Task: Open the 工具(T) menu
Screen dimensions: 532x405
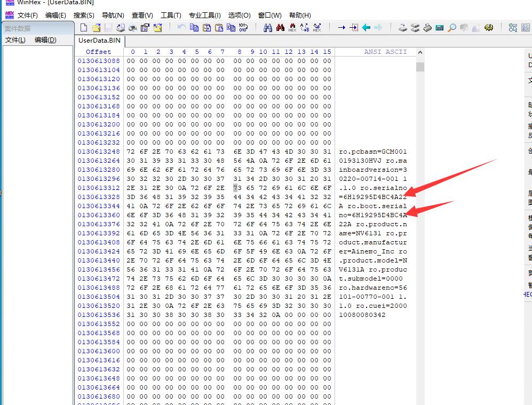Action: (171, 15)
